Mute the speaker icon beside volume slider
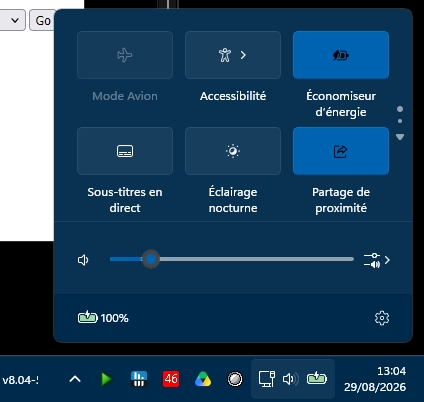Viewport: 424px width, 402px height. (83, 260)
